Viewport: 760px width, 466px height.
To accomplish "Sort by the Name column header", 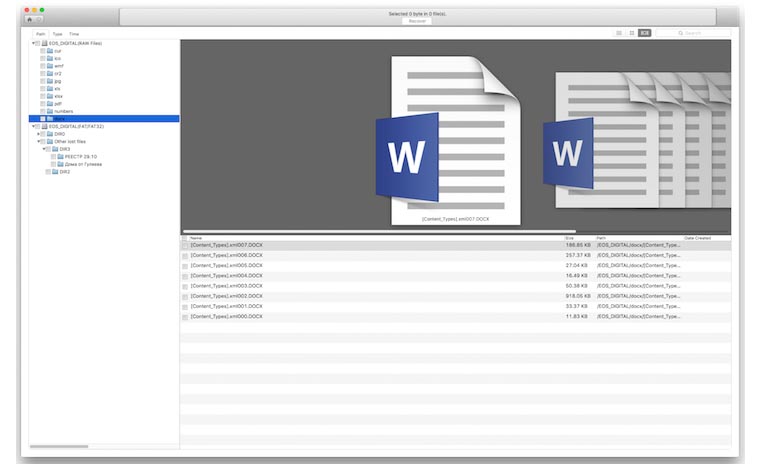I will point(196,238).
